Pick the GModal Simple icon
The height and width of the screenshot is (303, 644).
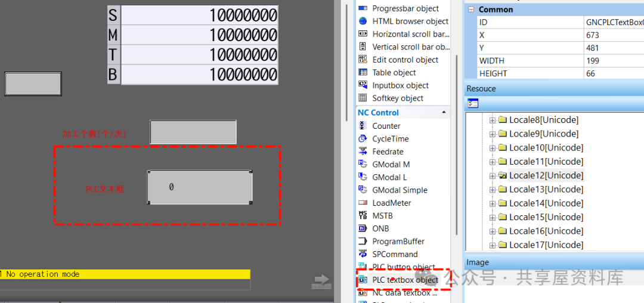coord(363,190)
